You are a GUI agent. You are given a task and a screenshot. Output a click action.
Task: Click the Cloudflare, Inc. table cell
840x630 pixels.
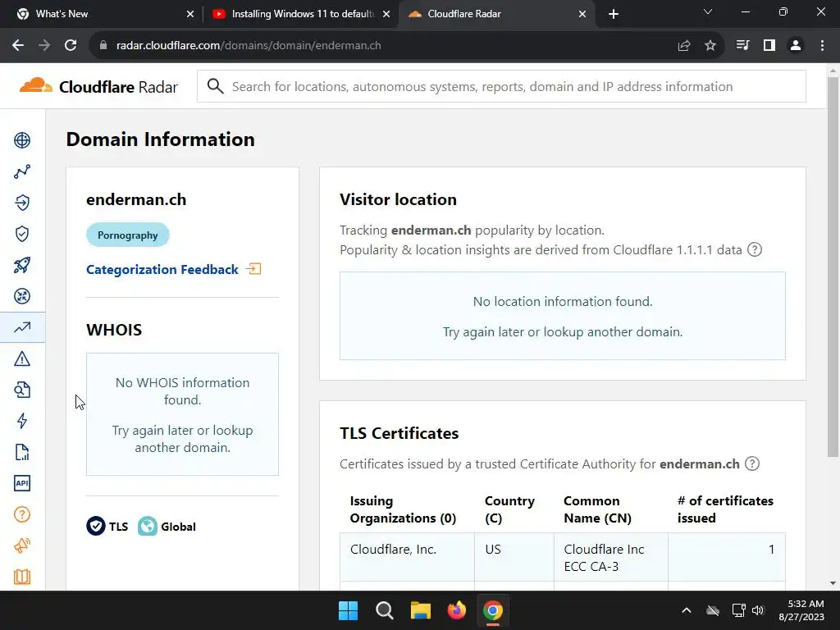click(x=407, y=557)
